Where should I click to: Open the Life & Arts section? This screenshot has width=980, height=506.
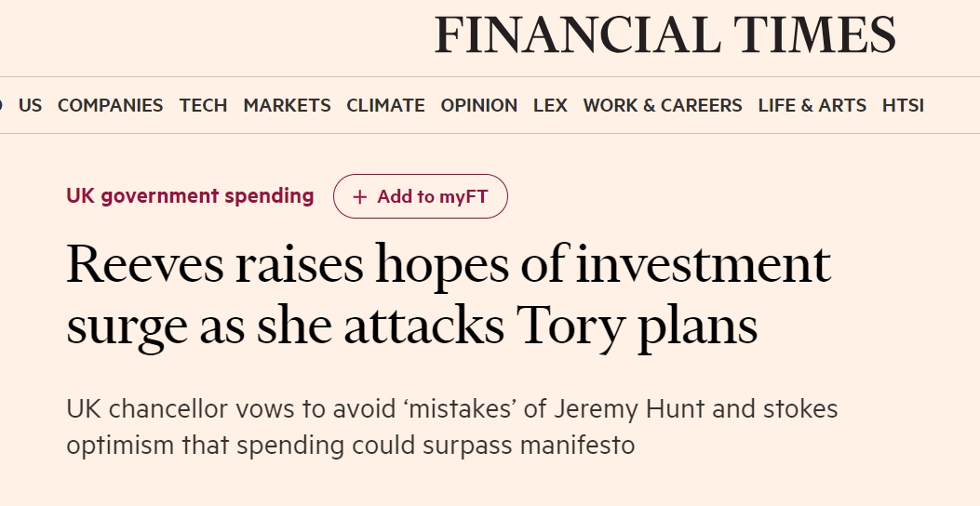click(x=812, y=106)
